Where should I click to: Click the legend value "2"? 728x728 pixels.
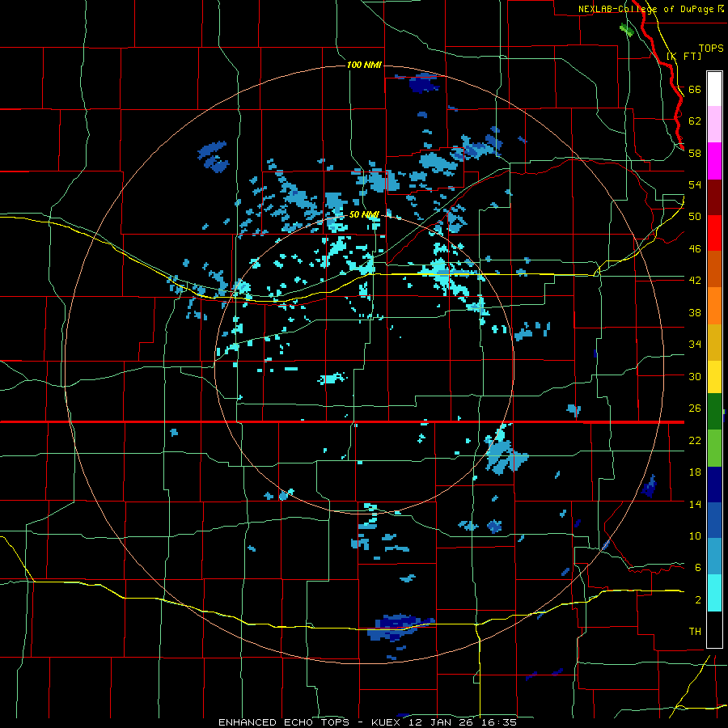[x=698, y=600]
